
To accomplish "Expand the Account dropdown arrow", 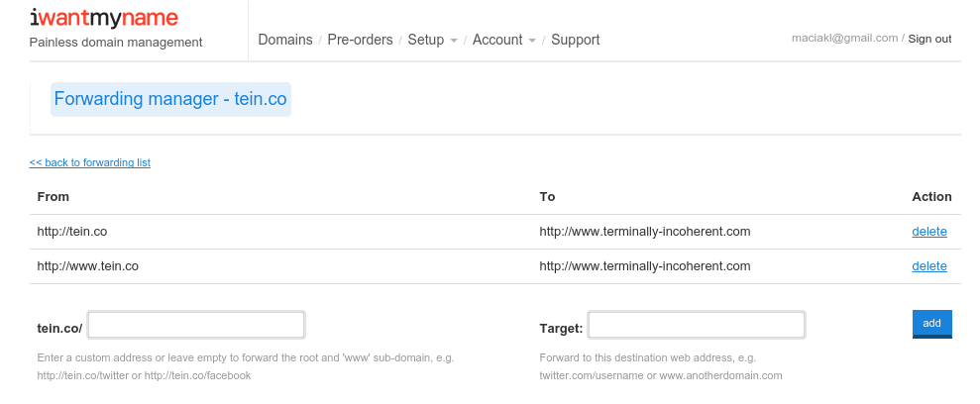I will point(532,41).
